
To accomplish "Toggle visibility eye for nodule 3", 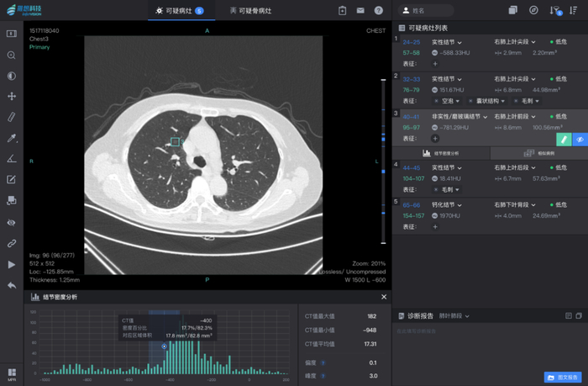I will point(580,140).
